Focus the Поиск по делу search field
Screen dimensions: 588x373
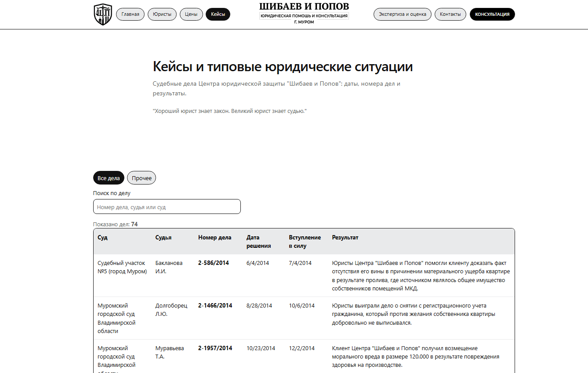coord(167,206)
